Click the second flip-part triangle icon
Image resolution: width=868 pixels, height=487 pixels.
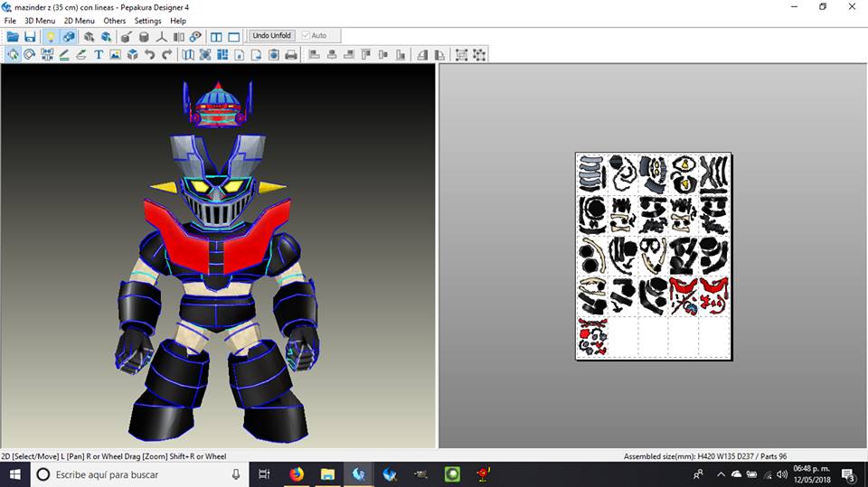point(439,54)
